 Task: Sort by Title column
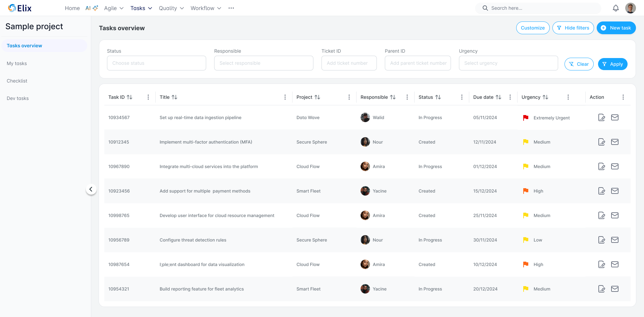pyautogui.click(x=174, y=97)
